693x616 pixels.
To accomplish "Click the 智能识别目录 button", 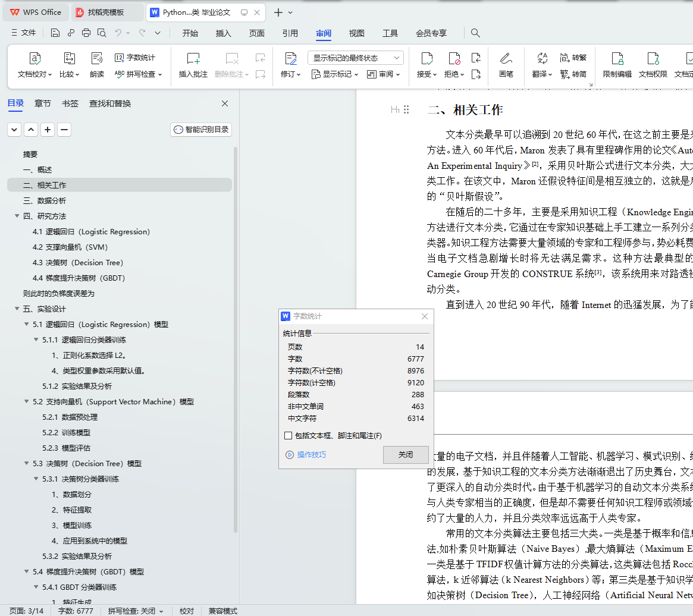I will pyautogui.click(x=201, y=130).
